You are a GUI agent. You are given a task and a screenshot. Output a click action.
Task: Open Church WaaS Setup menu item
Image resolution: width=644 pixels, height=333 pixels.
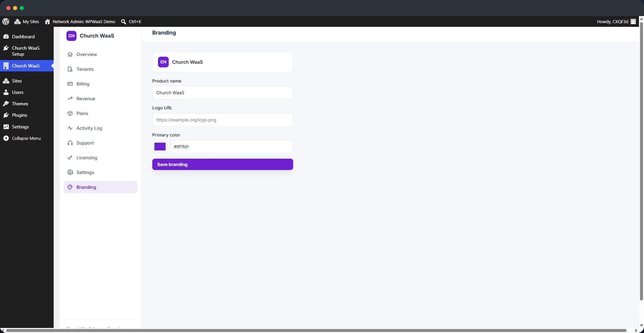(x=26, y=51)
